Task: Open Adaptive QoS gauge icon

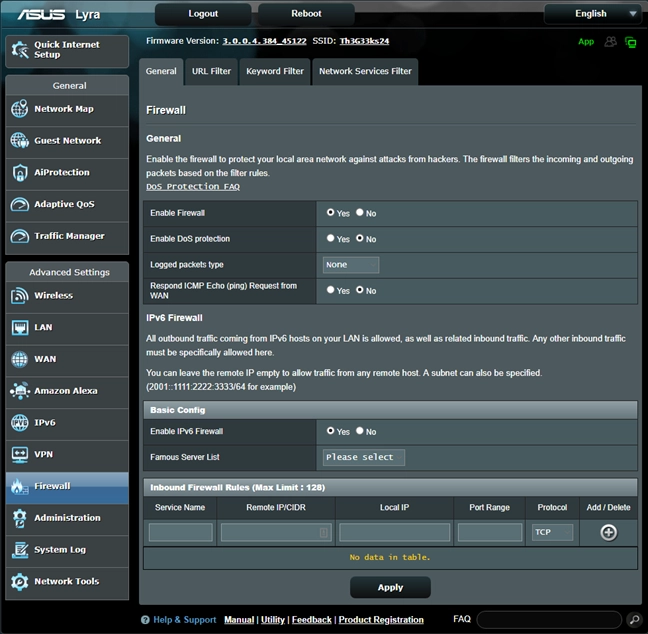Action: pyautogui.click(x=19, y=204)
